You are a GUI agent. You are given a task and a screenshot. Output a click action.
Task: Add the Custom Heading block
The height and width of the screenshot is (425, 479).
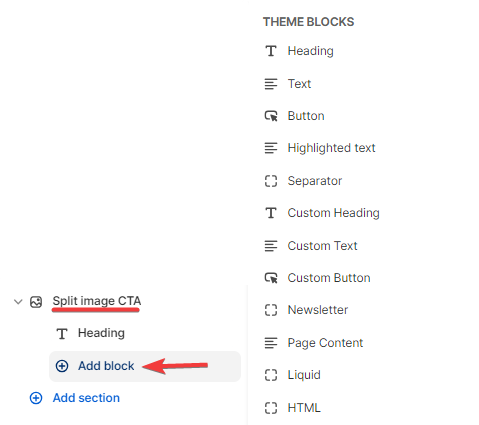334,213
